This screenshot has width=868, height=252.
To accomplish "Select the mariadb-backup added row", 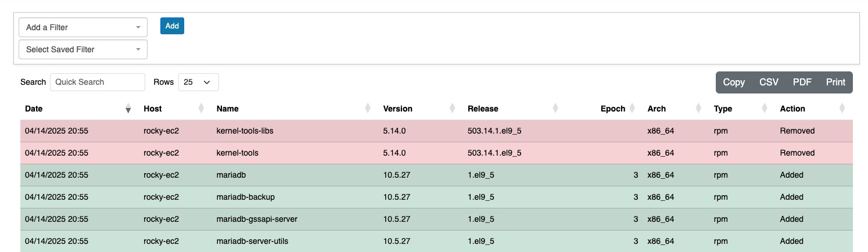I will click(x=245, y=197).
